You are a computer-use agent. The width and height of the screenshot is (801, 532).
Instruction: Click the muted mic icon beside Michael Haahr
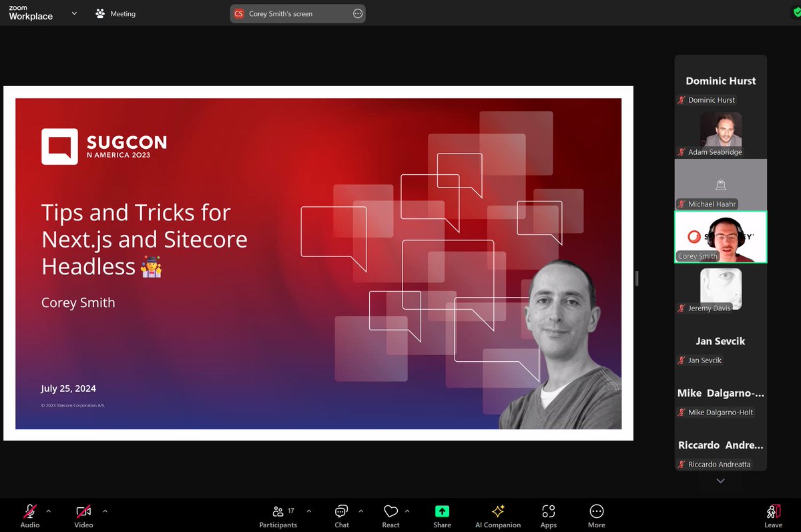tap(682, 204)
